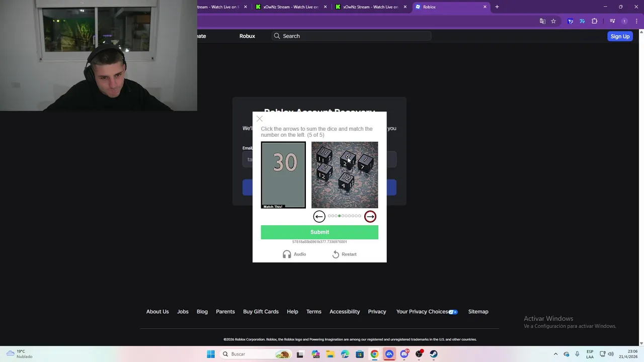Open OBS Studio from the taskbar
Image resolution: width=644 pixels, height=362 pixels.
[419, 354]
